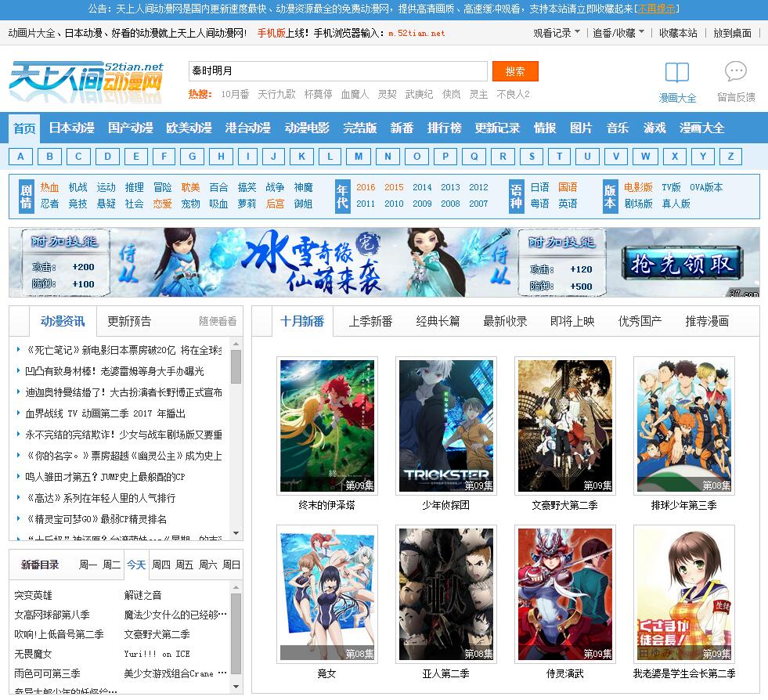
Task: Expand the 观看记录 dropdown
Action: (557, 33)
